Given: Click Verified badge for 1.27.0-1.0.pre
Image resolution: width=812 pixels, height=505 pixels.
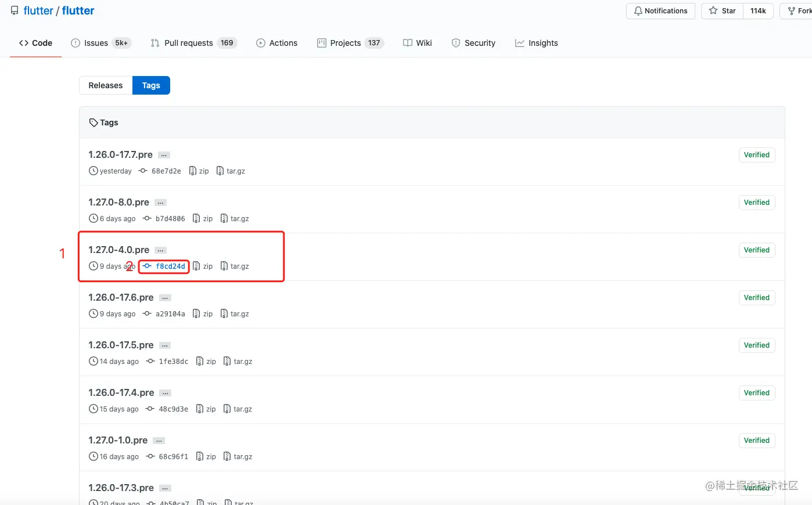Looking at the screenshot, I should click(x=757, y=441).
